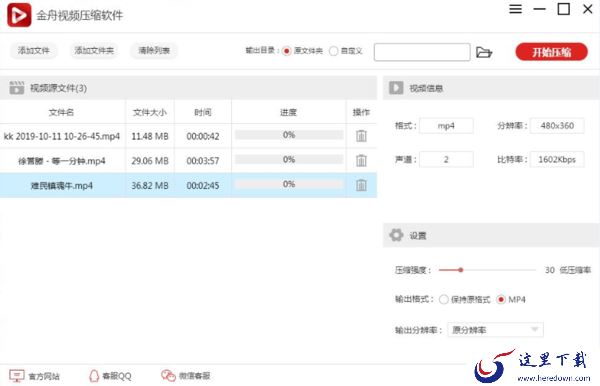600x386 pixels.
Task: Click the 进度 column header
Action: click(x=289, y=112)
